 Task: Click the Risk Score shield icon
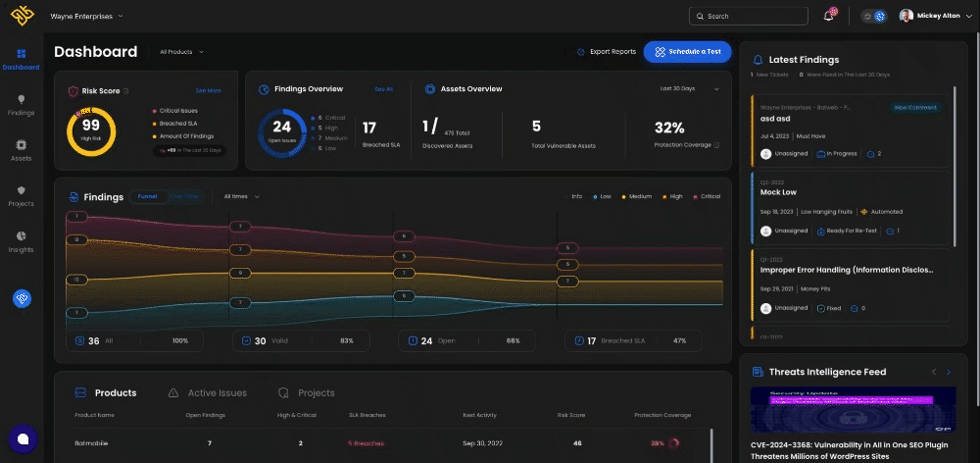pos(73,91)
